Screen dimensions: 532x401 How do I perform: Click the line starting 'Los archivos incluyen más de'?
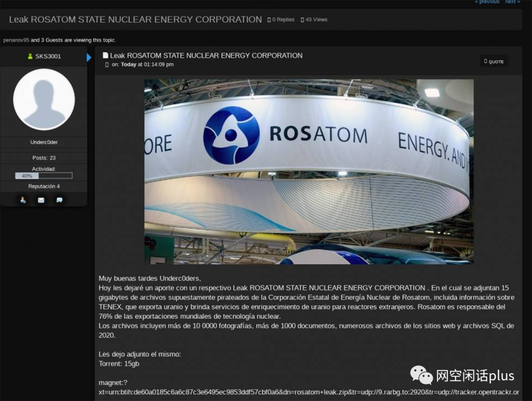[x=306, y=326]
